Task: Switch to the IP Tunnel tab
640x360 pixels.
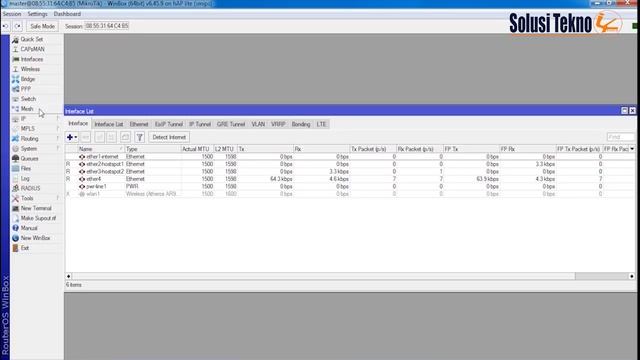Action: click(x=200, y=124)
